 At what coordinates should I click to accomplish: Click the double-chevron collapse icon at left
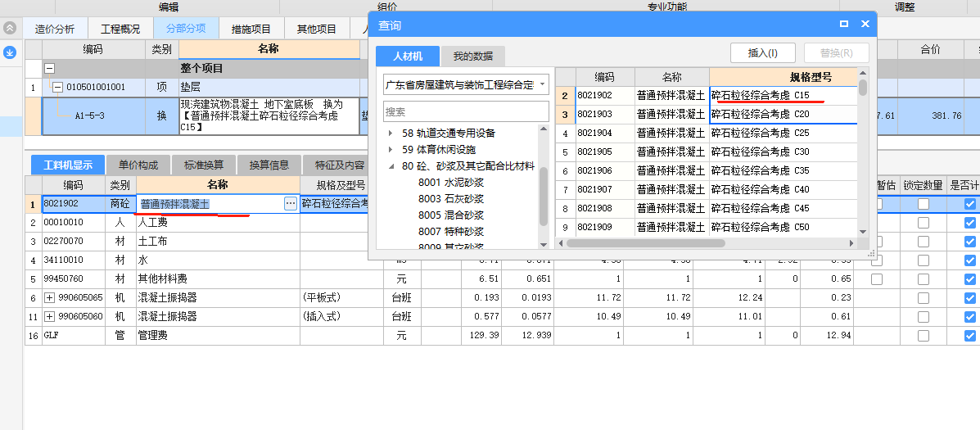click(x=9, y=28)
